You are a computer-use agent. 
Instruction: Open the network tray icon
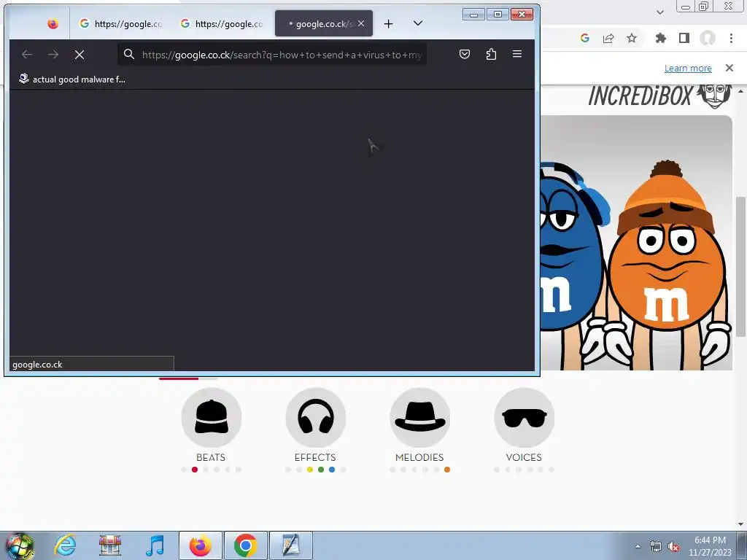(x=656, y=546)
